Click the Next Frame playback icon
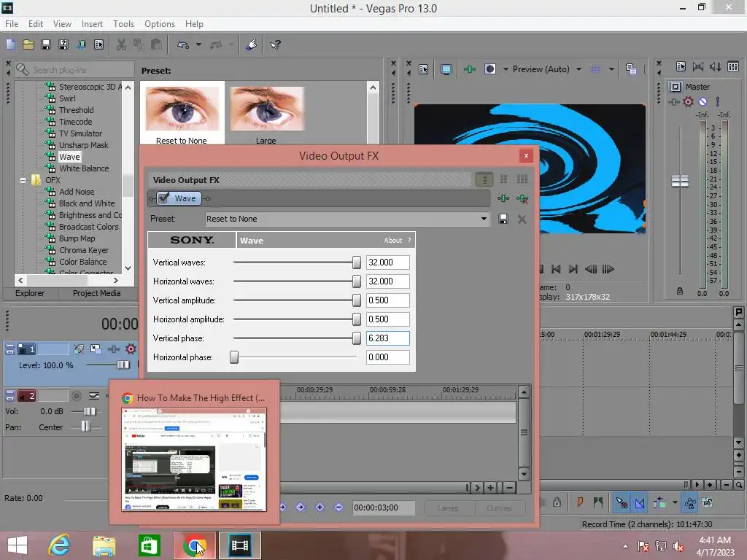The height and width of the screenshot is (560, 747). [x=608, y=269]
